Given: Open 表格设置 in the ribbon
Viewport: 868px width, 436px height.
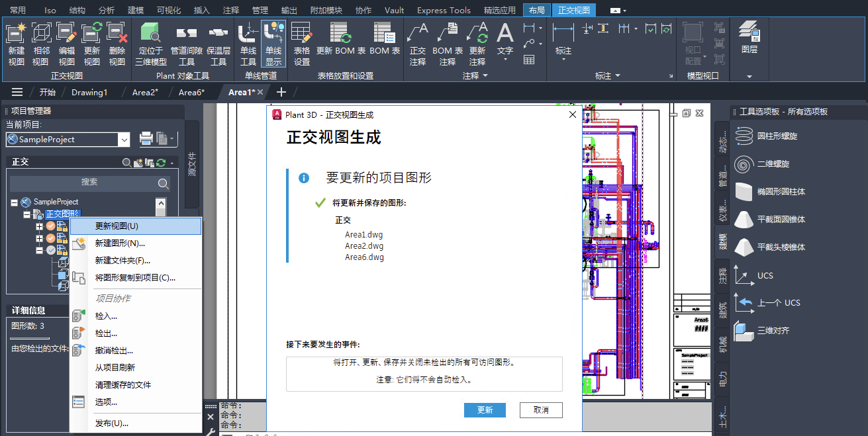Looking at the screenshot, I should pos(302,44).
